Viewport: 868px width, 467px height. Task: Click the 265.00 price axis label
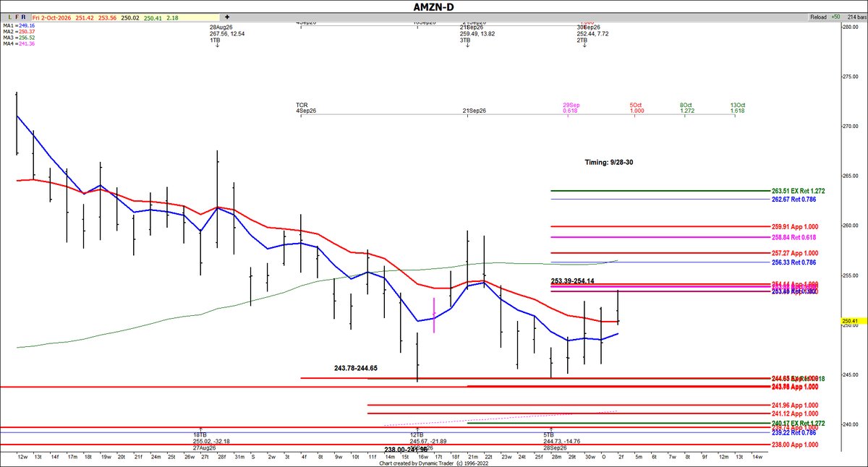click(849, 176)
